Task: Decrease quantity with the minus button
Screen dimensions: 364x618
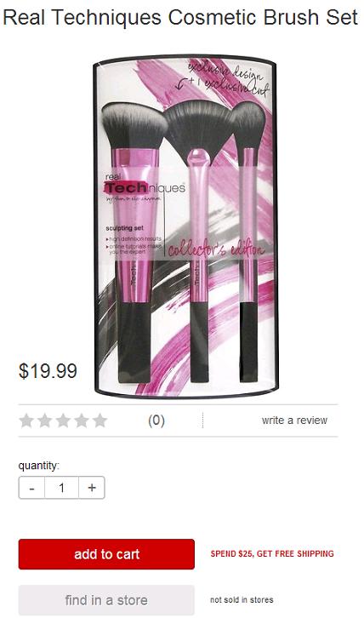Action: tap(31, 488)
